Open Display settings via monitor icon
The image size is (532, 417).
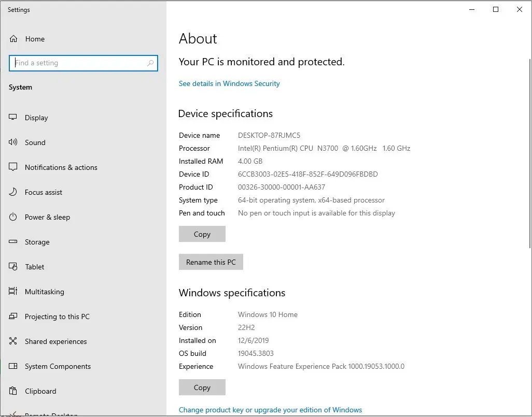click(13, 117)
